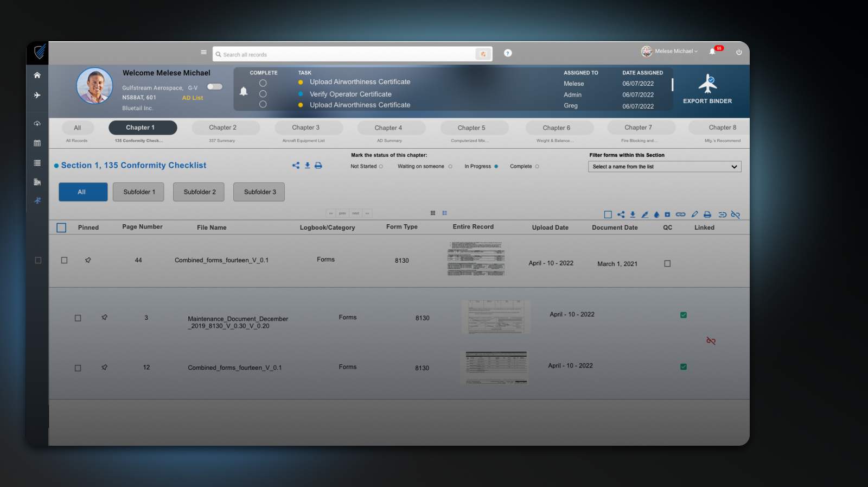
Task: Switch to the Chapter 4 tab
Action: (388, 128)
